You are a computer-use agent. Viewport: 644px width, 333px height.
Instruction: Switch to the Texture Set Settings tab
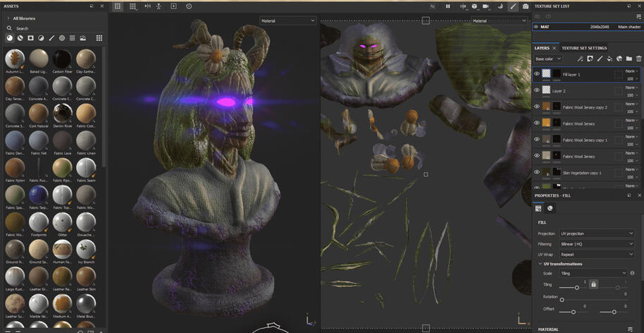click(584, 48)
